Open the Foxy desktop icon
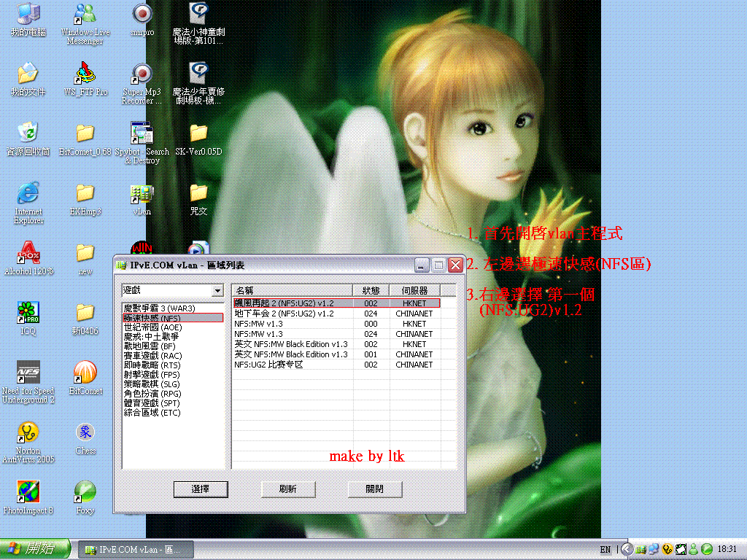Screen dimensions: 747x560 click(x=85, y=493)
